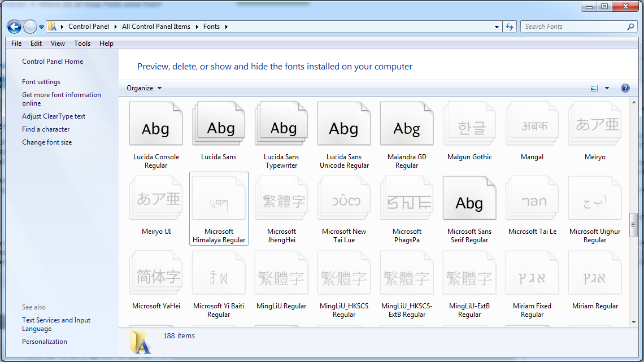Open the recent pages dropdown arrow

pos(41,27)
